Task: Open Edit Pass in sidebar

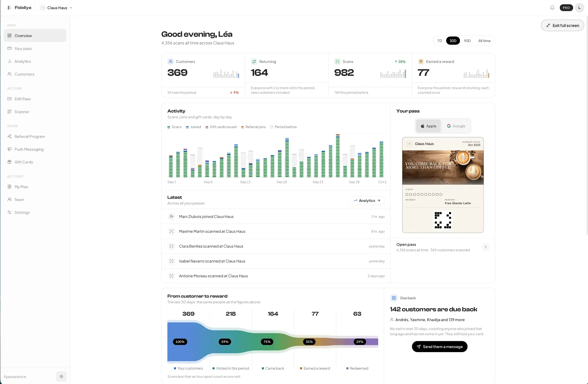Action: pos(35,99)
